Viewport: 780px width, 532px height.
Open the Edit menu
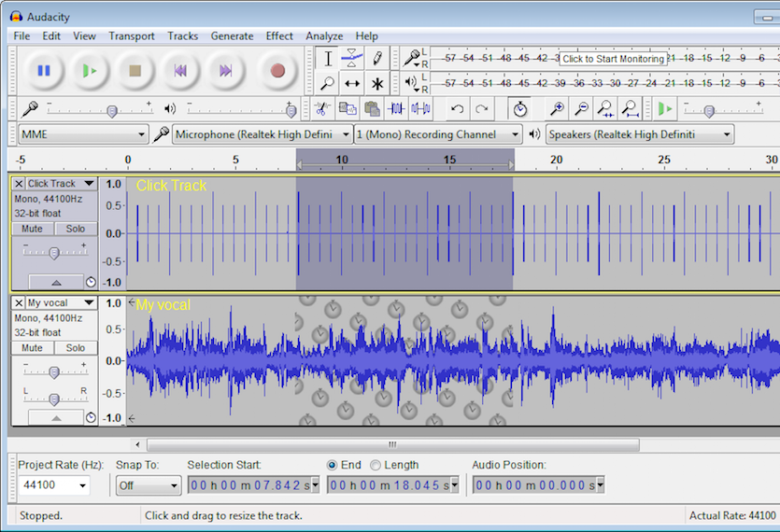51,35
